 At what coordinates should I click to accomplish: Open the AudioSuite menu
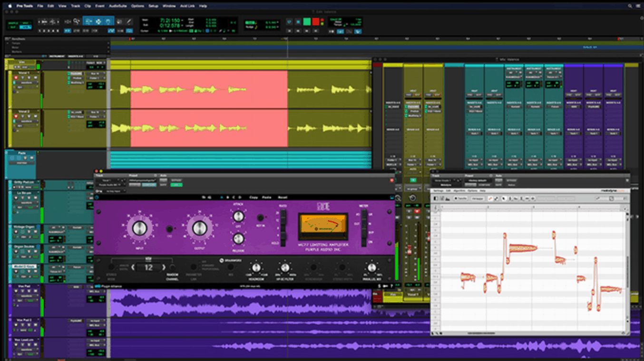118,6
